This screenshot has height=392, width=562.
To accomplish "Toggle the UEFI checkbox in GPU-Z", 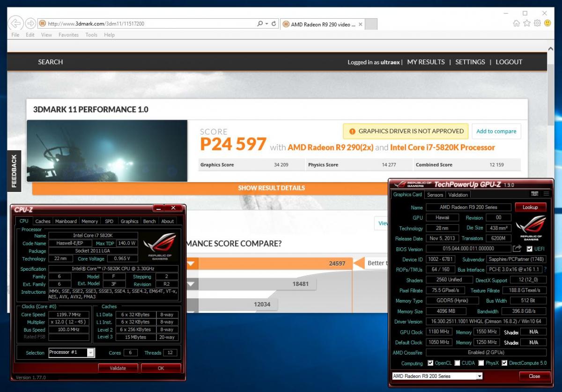I will click(x=530, y=249).
